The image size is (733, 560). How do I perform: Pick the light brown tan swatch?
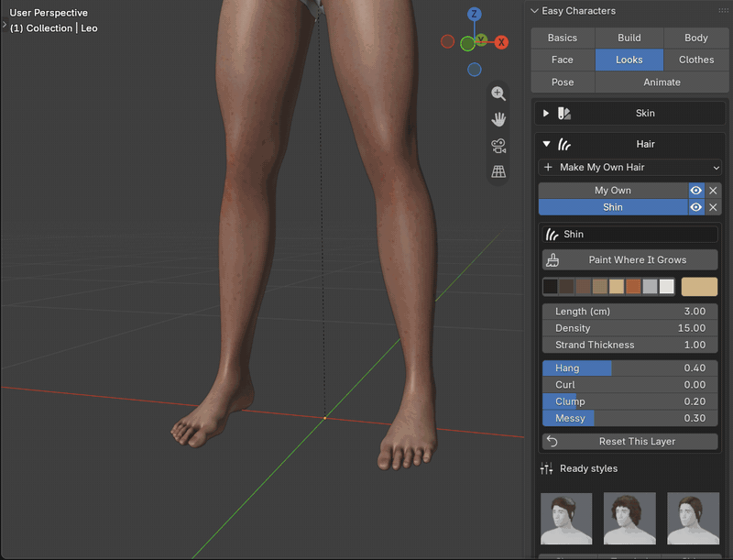click(x=600, y=287)
